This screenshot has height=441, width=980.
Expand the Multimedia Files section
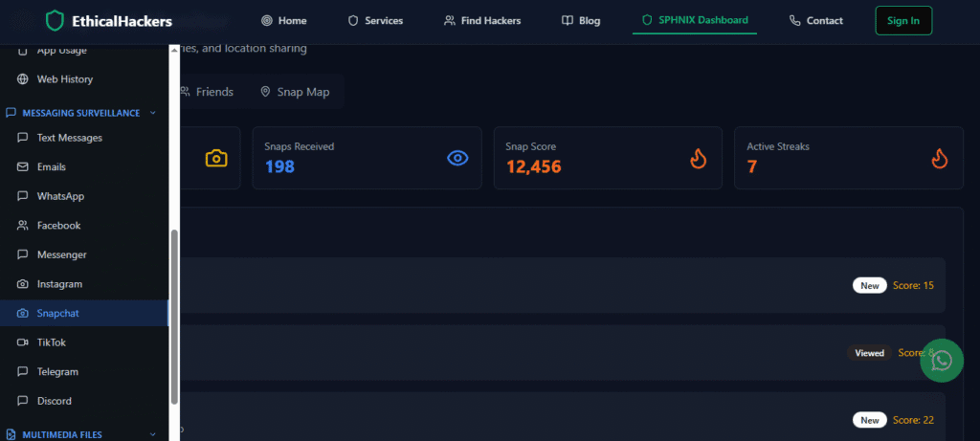(152, 434)
